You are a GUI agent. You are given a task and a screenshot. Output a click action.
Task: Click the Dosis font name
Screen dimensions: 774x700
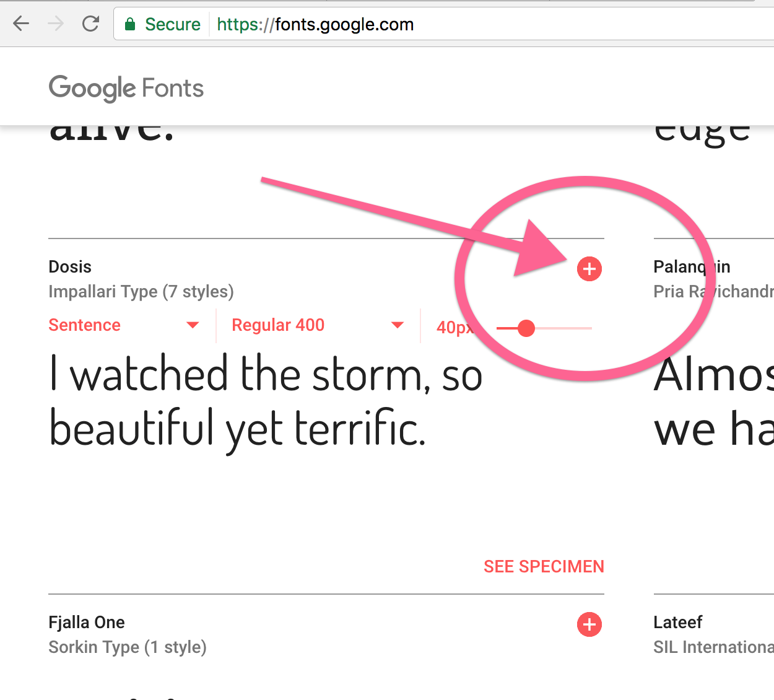[x=70, y=267]
